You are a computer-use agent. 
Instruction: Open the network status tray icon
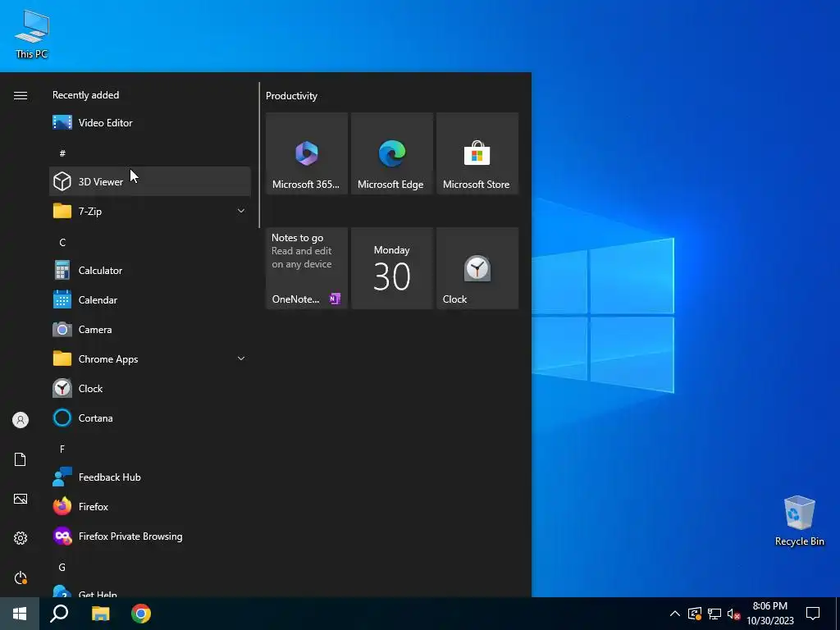(714, 614)
